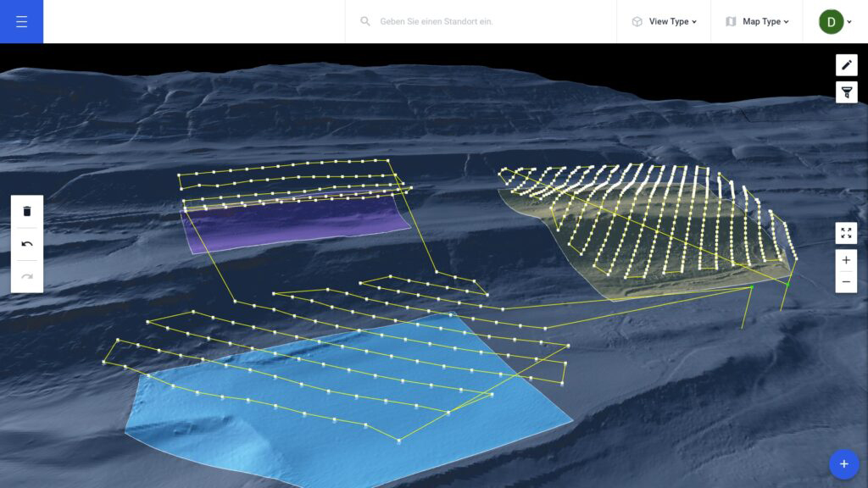Screen dimensions: 868x488
Task: Toggle fullscreen view
Action: click(846, 233)
